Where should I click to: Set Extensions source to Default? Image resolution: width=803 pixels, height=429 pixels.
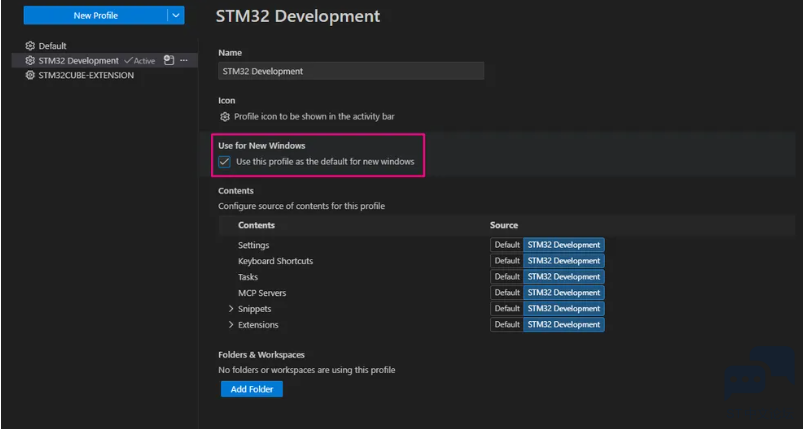[x=507, y=324]
